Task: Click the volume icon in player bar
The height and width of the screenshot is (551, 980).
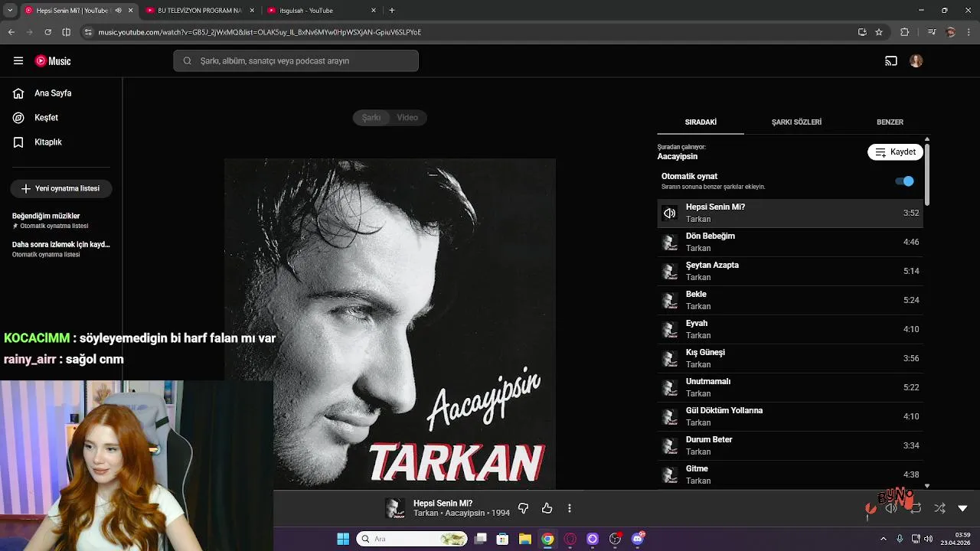Action: tap(891, 508)
